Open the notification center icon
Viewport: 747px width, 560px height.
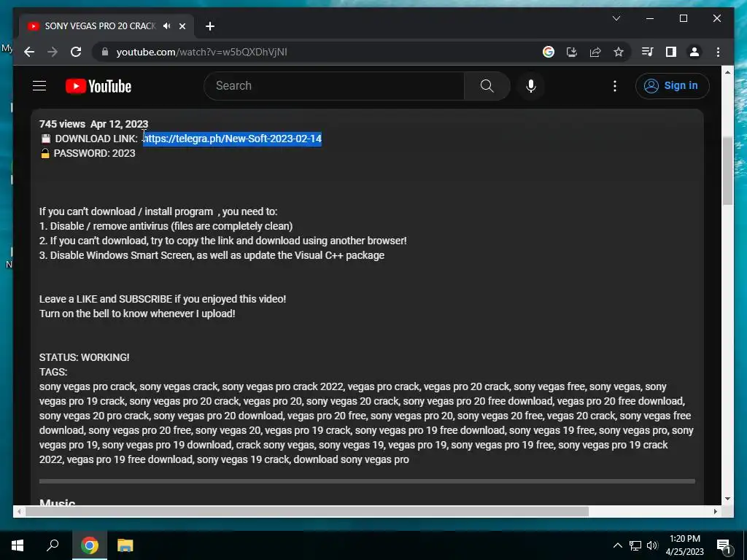click(x=724, y=546)
